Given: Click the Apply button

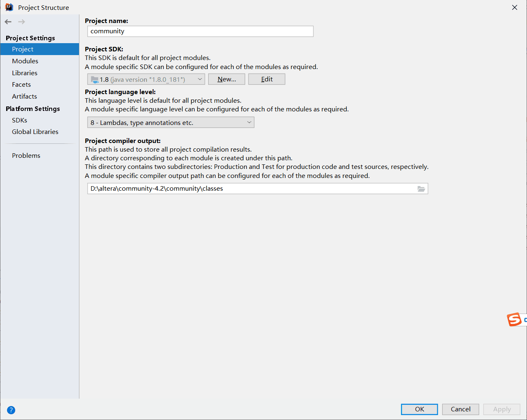Looking at the screenshot, I should pos(502,409).
